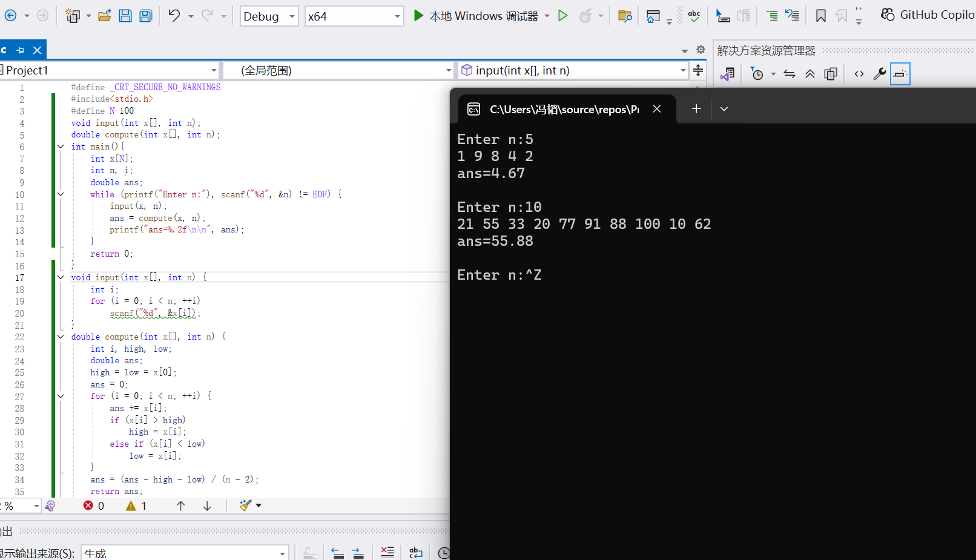Click the browser window home icon
Image resolution: width=976 pixels, height=560 pixels.
[x=653, y=16]
